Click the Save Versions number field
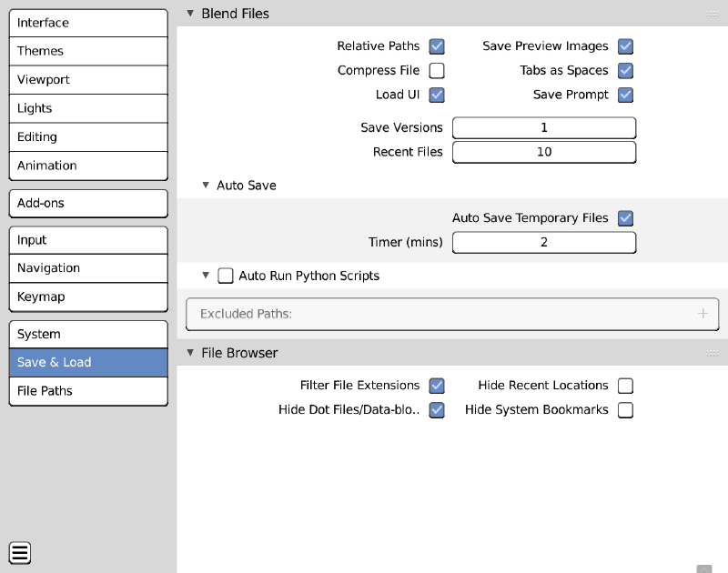Screen dimensions: 728x573 pos(544,127)
